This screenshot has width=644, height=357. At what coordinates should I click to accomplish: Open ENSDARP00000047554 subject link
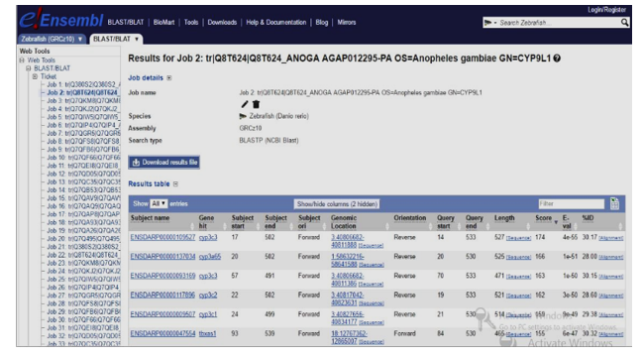click(x=162, y=333)
